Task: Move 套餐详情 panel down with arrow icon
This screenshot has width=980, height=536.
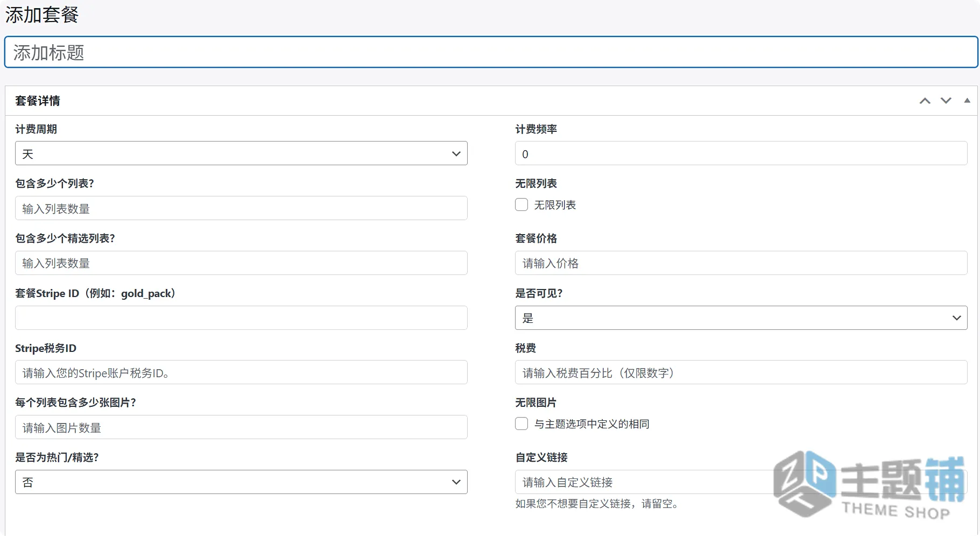Action: (x=946, y=101)
